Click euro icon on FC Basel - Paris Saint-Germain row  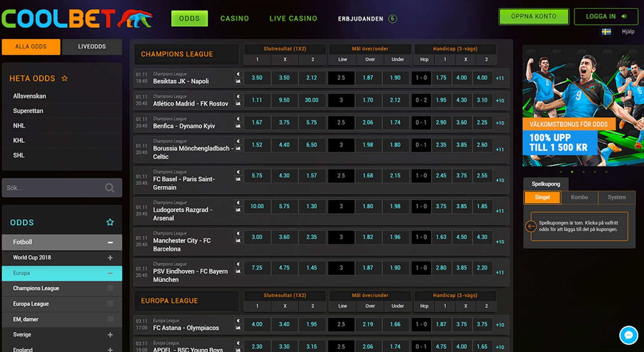pos(238,172)
